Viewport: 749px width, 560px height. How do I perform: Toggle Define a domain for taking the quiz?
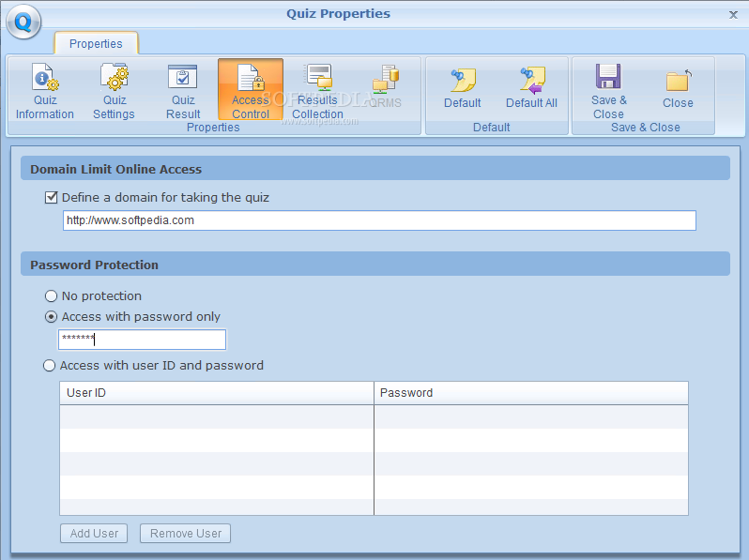[x=51, y=197]
